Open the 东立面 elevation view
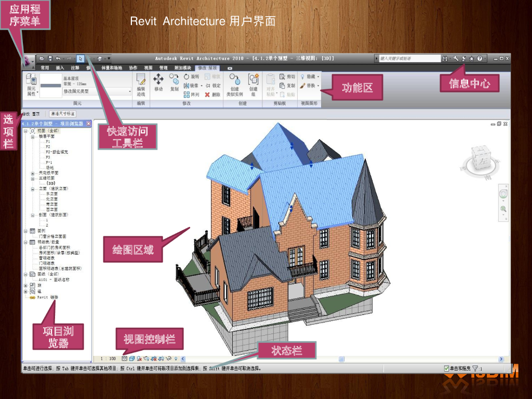Image resolution: width=532 pixels, height=399 pixels. tap(51, 193)
